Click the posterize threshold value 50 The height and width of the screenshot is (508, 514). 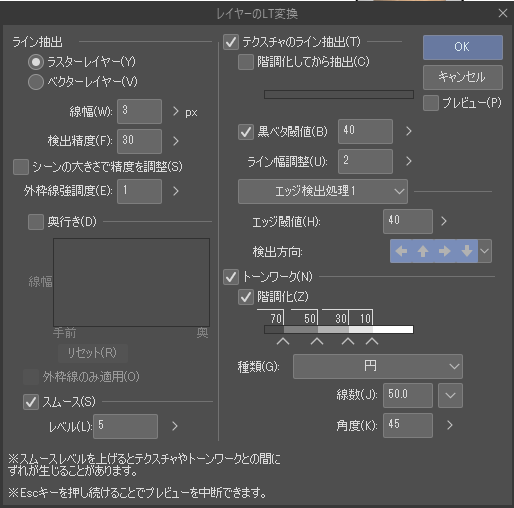click(310, 318)
